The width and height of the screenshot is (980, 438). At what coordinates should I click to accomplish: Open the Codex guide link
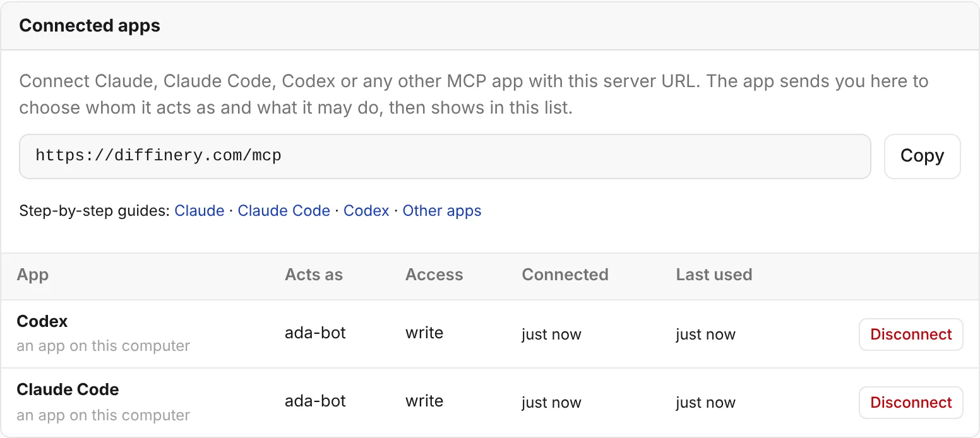click(x=366, y=211)
